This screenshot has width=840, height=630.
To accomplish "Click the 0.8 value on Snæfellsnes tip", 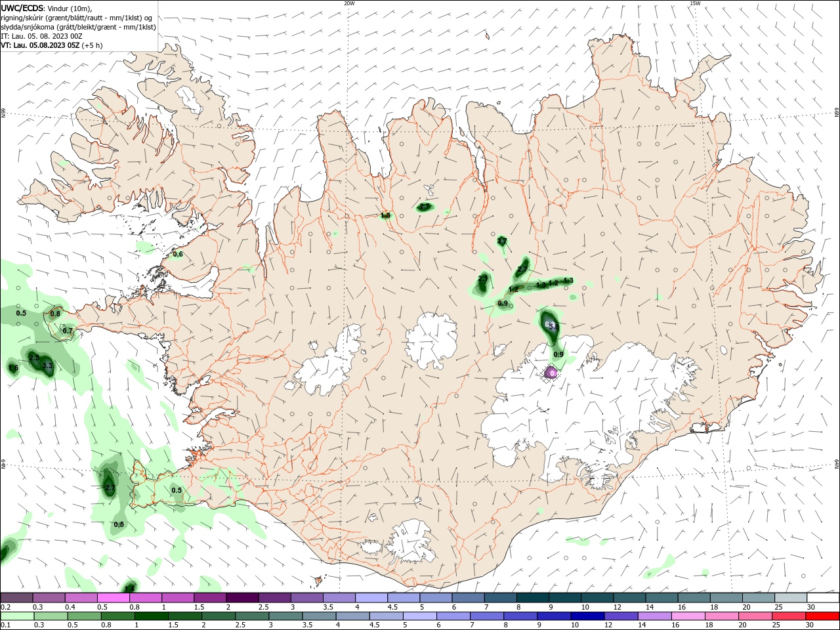I will click(x=55, y=314).
